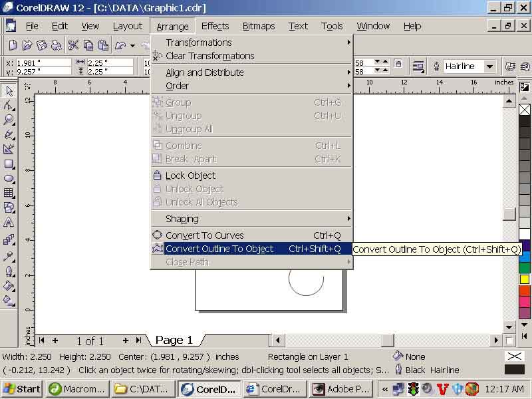Image resolution: width=532 pixels, height=399 pixels.
Task: Click the Open file icon
Action: click(x=27, y=45)
